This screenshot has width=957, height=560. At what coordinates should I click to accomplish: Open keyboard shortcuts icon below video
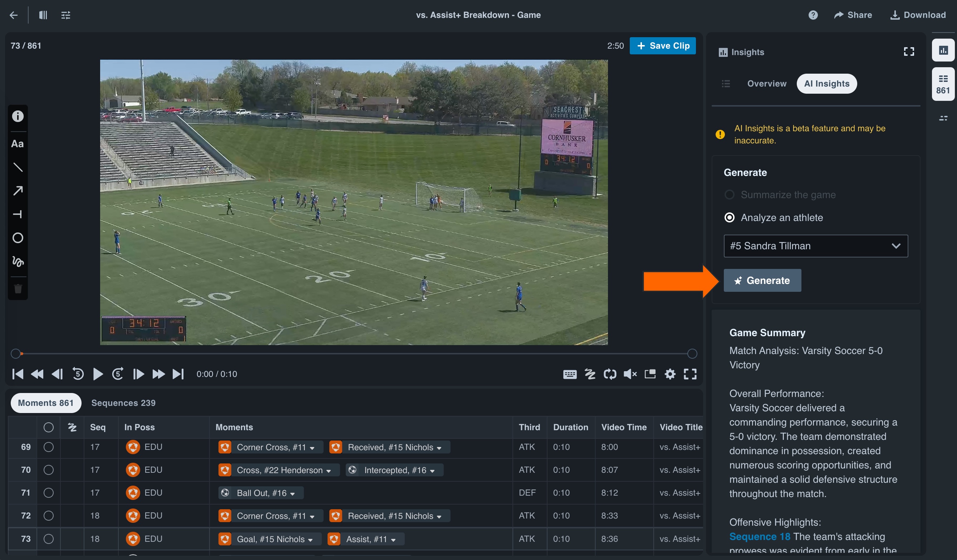(570, 374)
